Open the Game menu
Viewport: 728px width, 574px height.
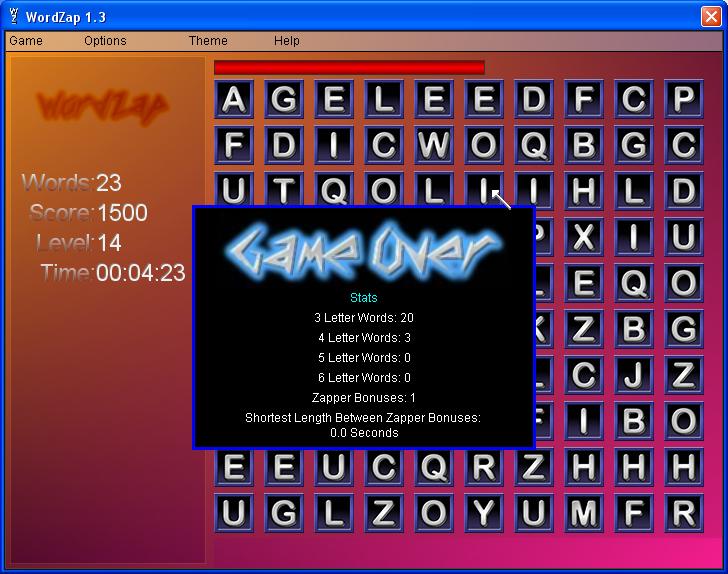(x=26, y=41)
